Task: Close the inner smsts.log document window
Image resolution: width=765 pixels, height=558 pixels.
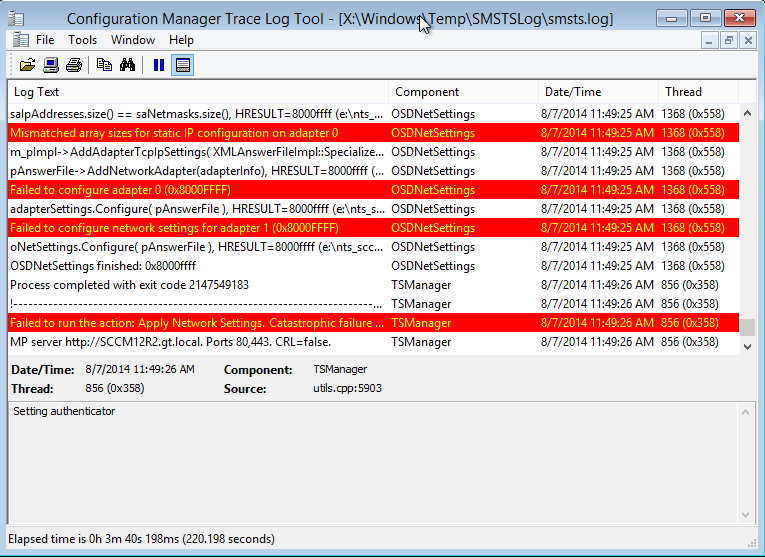Action: pyautogui.click(x=748, y=40)
